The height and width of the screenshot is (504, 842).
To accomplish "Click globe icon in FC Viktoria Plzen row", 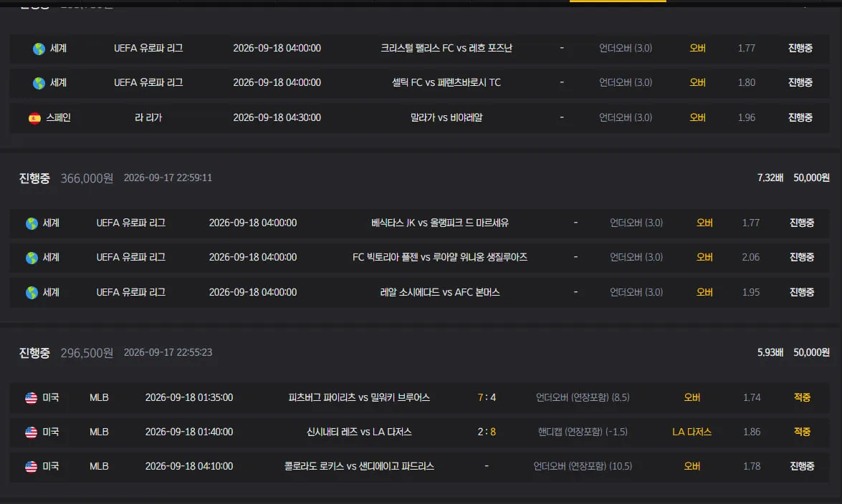I will 32,258.
